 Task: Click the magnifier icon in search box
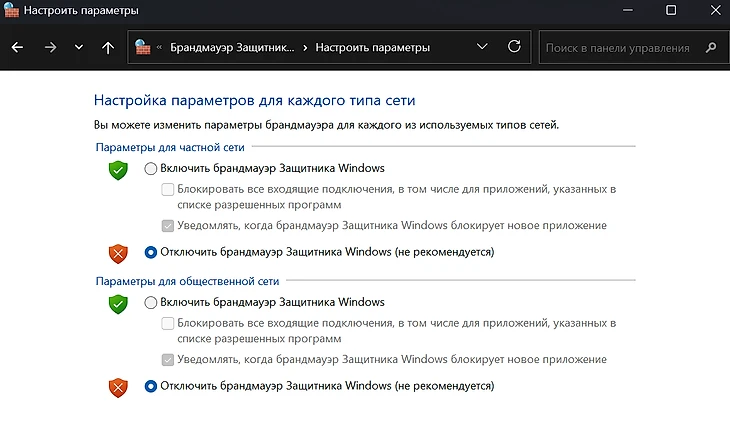click(710, 47)
